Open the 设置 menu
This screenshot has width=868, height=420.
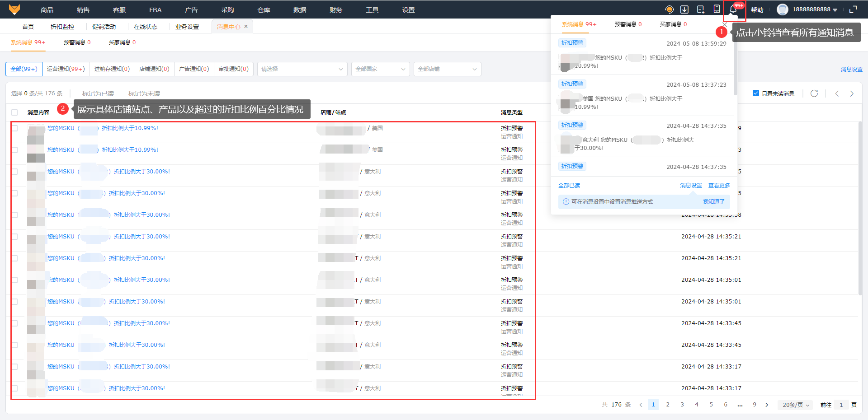click(x=408, y=9)
